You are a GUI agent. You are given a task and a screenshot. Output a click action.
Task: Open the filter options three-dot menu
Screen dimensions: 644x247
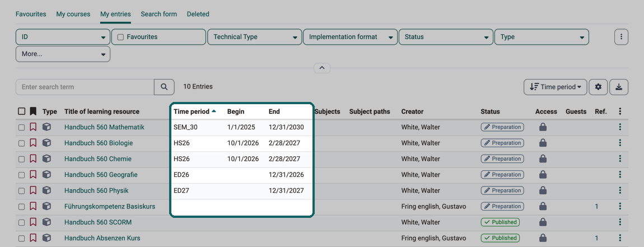pyautogui.click(x=622, y=37)
